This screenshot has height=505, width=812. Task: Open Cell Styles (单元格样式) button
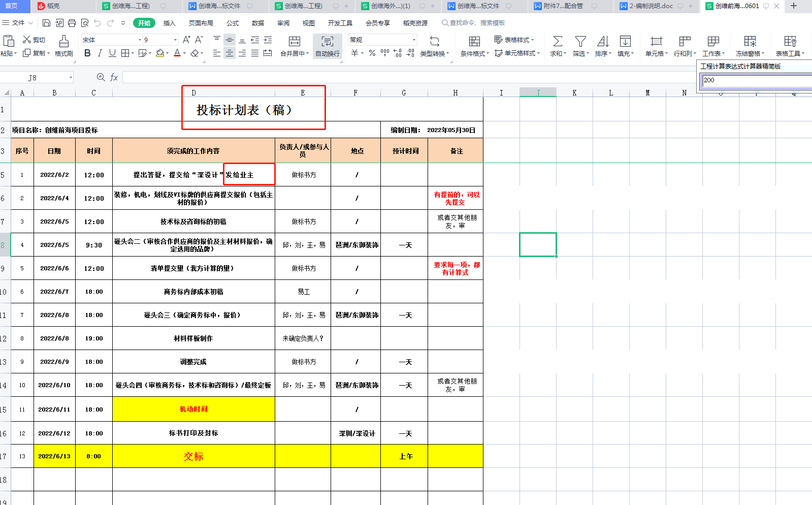coord(517,53)
